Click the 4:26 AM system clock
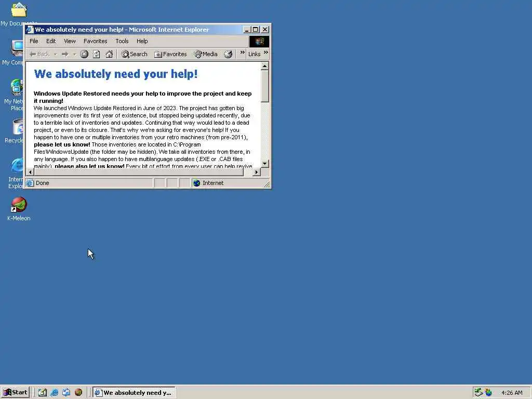 point(512,393)
